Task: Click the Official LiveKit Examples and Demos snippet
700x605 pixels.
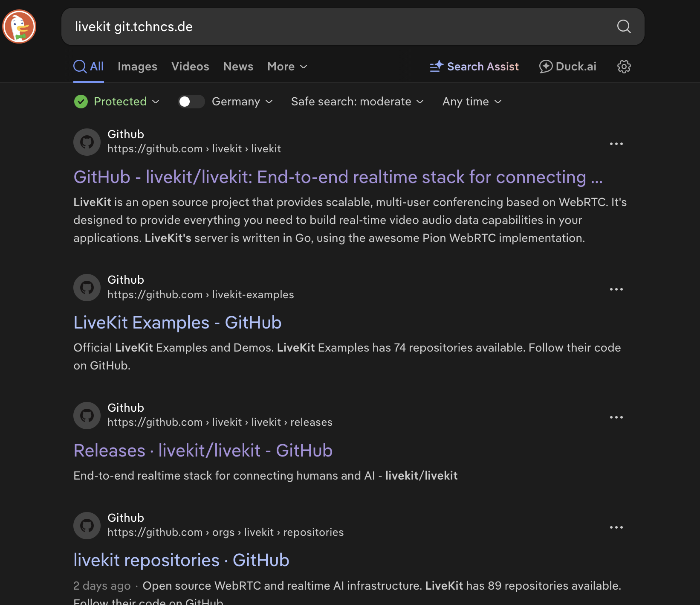Action: (347, 357)
